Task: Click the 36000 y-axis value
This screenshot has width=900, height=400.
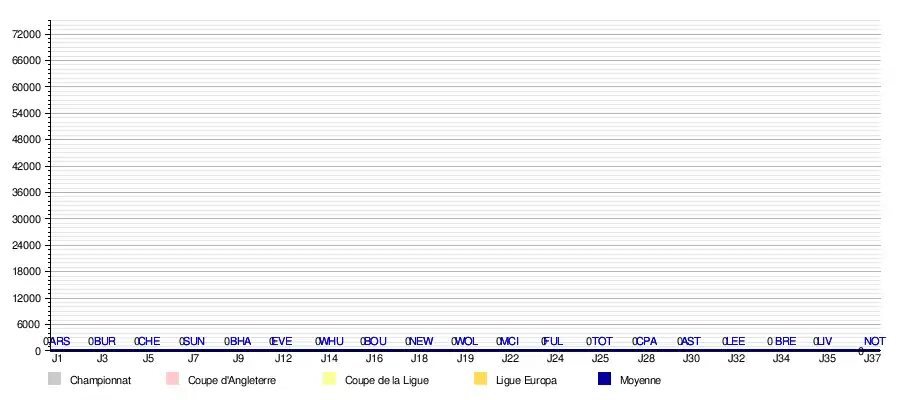Action: click(x=25, y=193)
